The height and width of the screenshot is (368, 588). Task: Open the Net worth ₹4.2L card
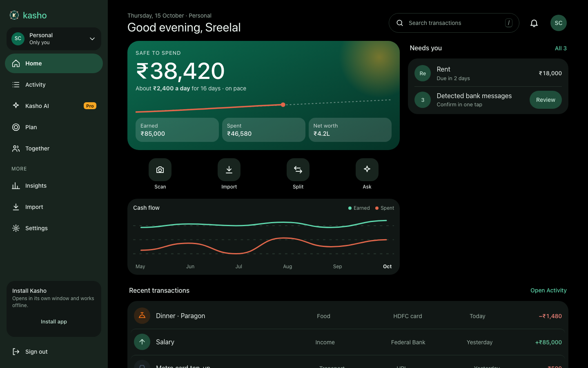350,130
